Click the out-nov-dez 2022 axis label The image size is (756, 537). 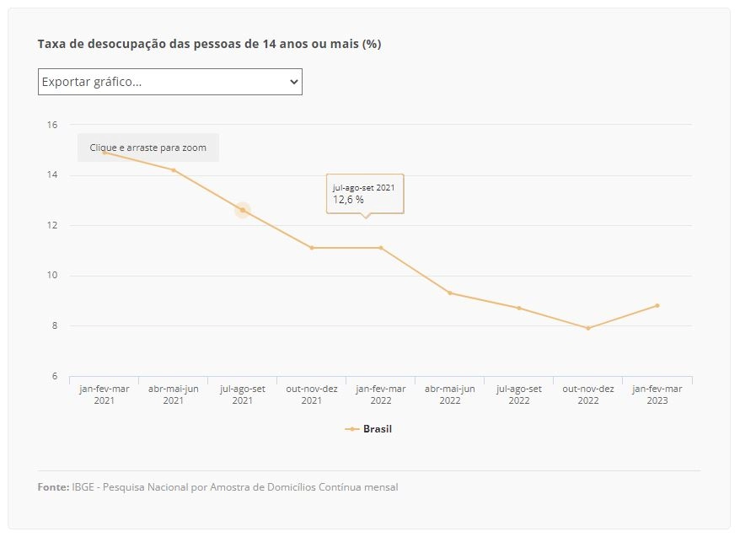[588, 395]
